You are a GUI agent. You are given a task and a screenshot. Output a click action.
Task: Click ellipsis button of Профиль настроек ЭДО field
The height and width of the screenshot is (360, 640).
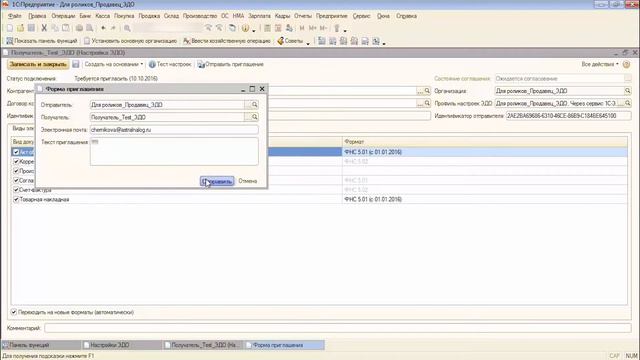tap(620, 103)
